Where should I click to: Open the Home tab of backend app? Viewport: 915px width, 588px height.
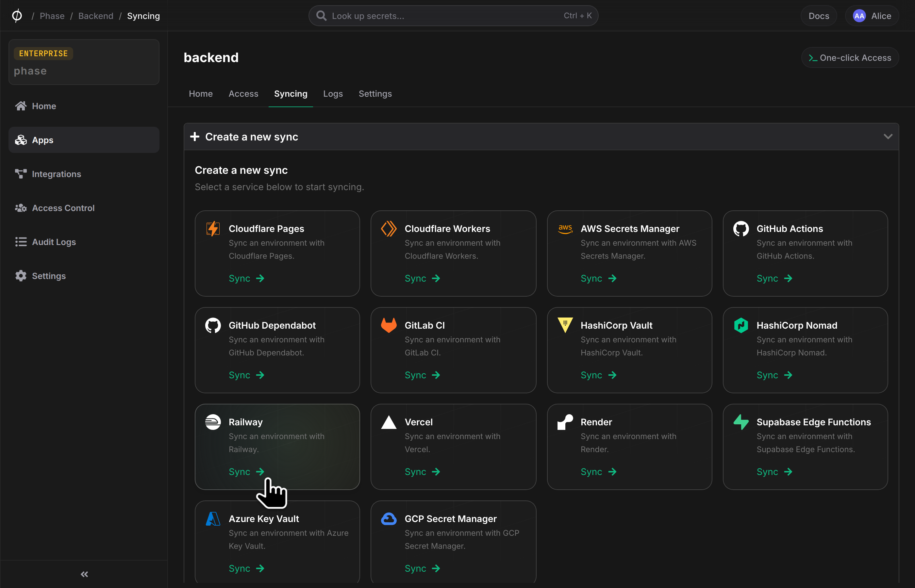[201, 93]
